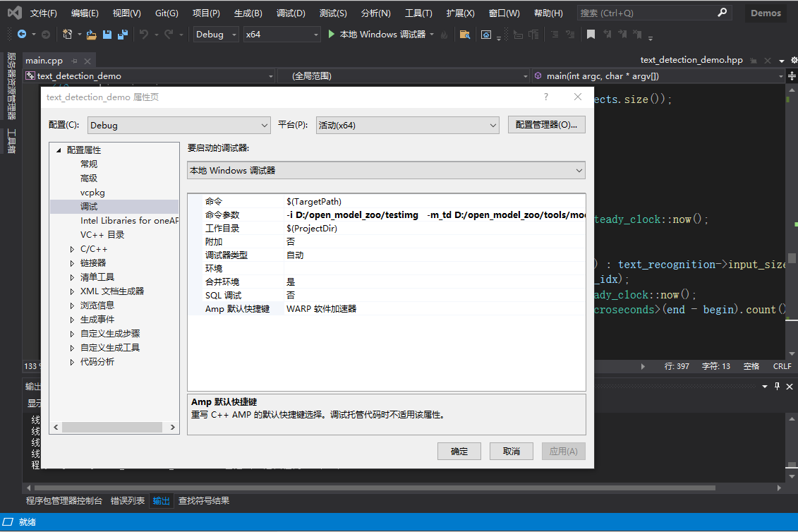Click the 命令参数 value field
The image size is (798, 532).
click(435, 214)
